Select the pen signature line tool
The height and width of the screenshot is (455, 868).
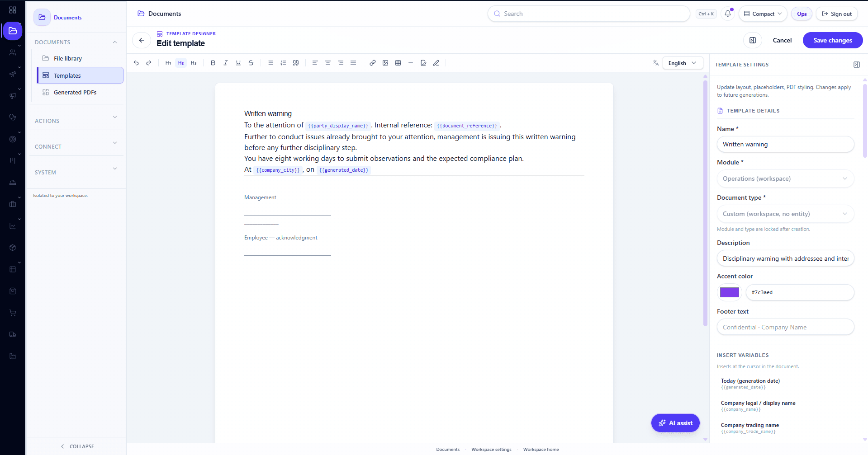click(x=436, y=63)
